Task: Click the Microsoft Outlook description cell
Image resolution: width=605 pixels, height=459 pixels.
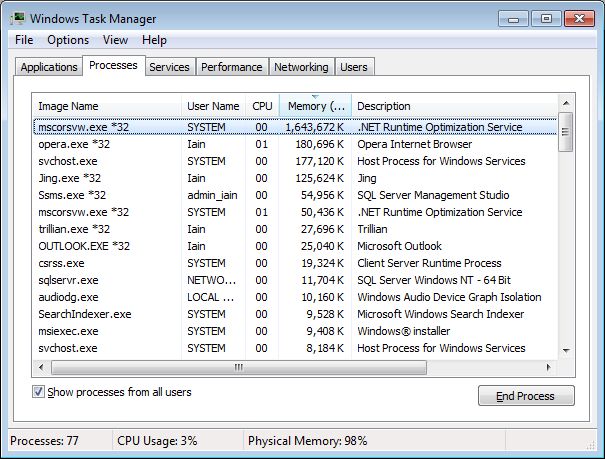Action: pos(399,246)
